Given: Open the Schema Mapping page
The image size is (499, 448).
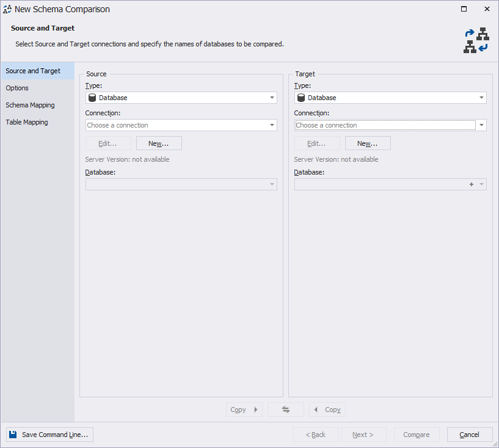Looking at the screenshot, I should [30, 105].
